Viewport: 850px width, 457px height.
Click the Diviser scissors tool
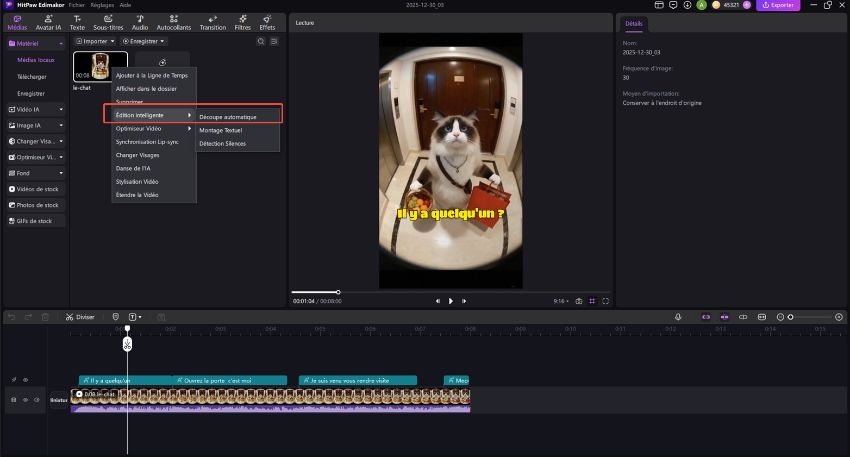tap(80, 317)
